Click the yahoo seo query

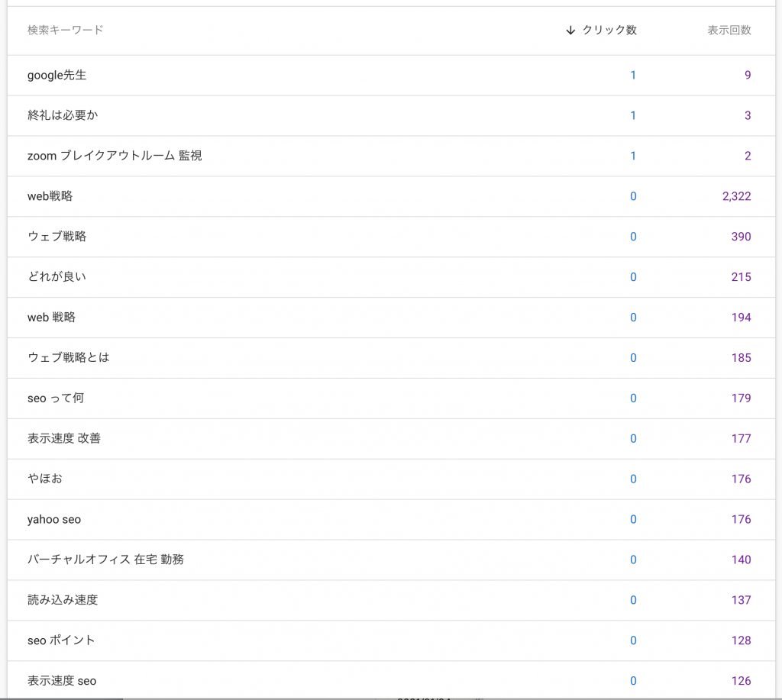click(54, 519)
